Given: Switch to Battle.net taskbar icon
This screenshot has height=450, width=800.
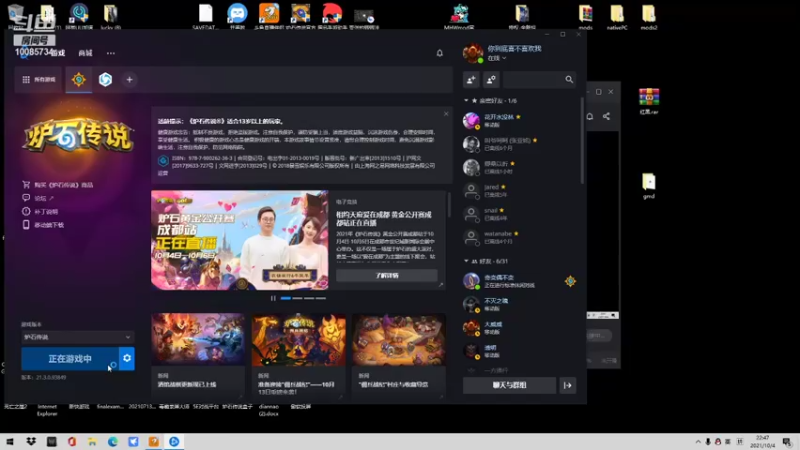Looking at the screenshot, I should [174, 441].
